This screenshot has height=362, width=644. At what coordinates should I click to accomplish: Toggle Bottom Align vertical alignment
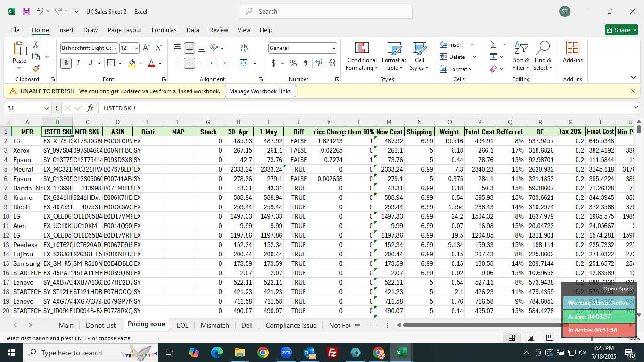coord(202,48)
